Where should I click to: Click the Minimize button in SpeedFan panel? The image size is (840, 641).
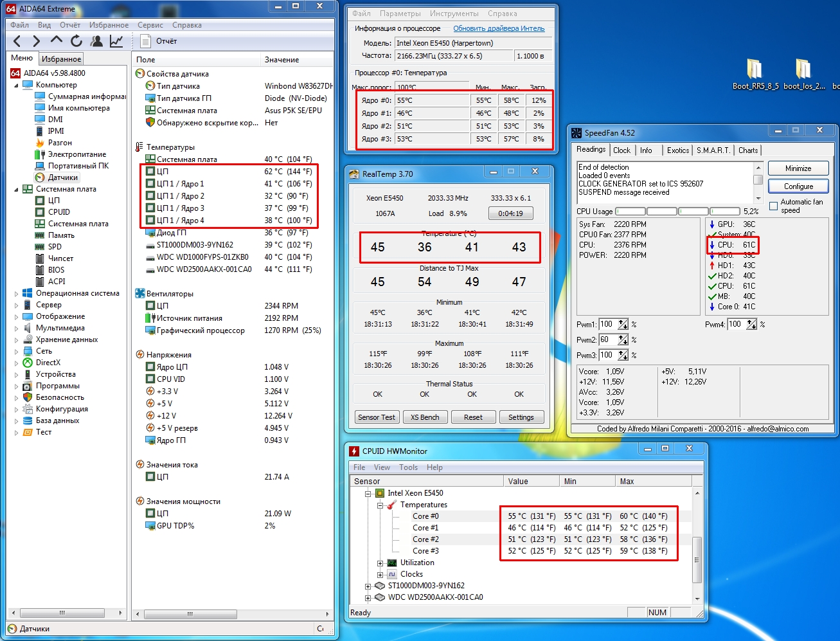coord(798,168)
